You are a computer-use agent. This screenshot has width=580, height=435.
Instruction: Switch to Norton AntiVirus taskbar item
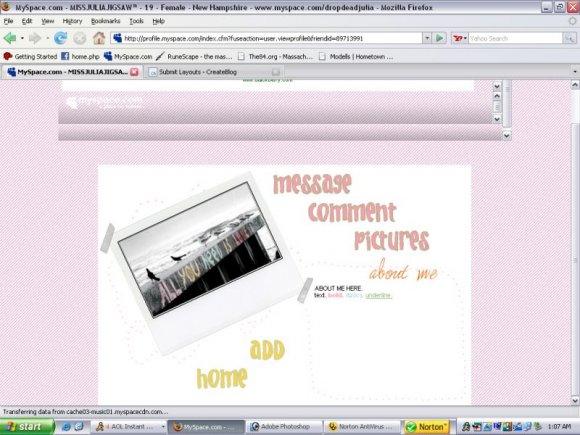[362, 426]
